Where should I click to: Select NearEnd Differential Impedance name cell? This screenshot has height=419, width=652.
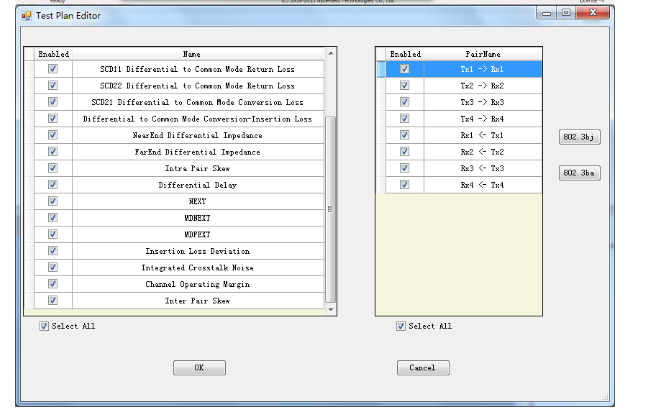[x=198, y=135]
